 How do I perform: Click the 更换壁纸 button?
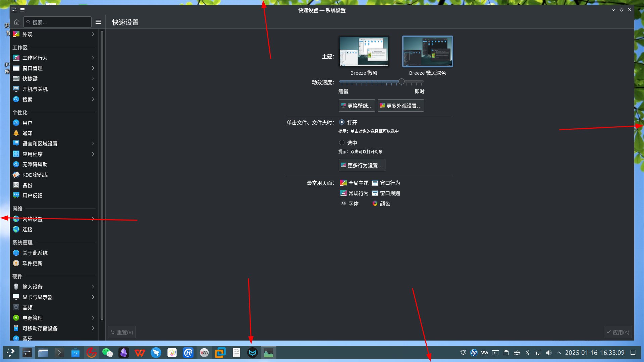pos(357,106)
